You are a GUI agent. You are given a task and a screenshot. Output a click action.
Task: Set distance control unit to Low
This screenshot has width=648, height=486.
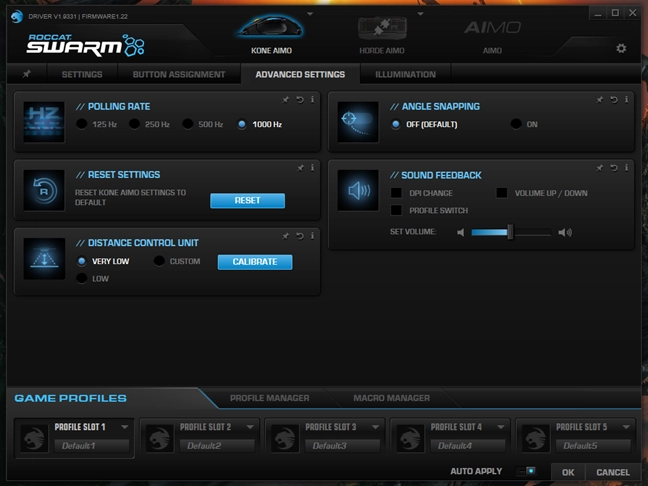pyautogui.click(x=82, y=278)
